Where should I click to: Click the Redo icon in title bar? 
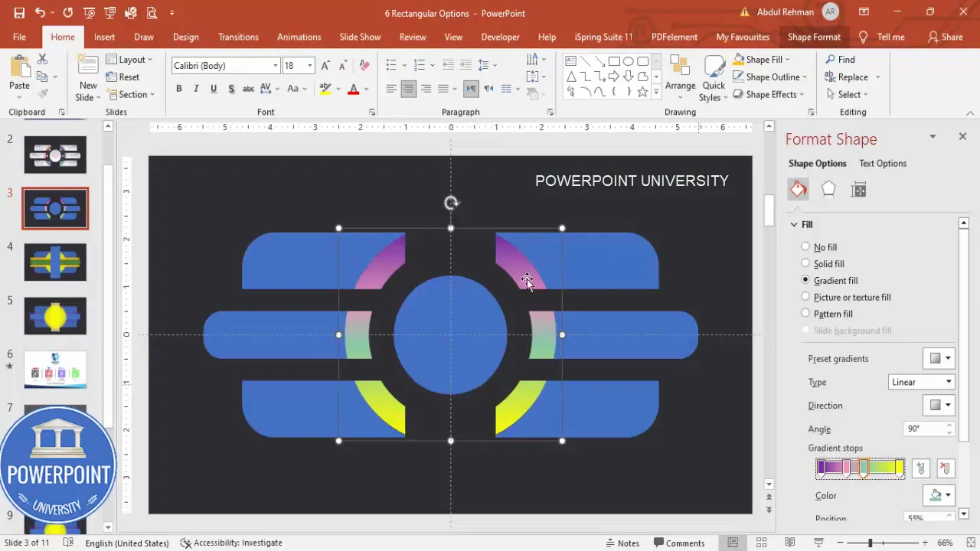point(68,13)
